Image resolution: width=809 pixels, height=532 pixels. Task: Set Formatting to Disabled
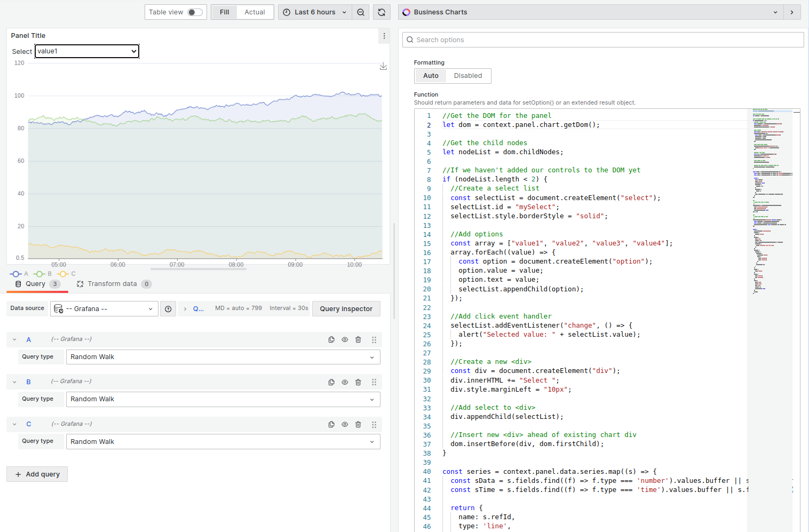point(468,76)
